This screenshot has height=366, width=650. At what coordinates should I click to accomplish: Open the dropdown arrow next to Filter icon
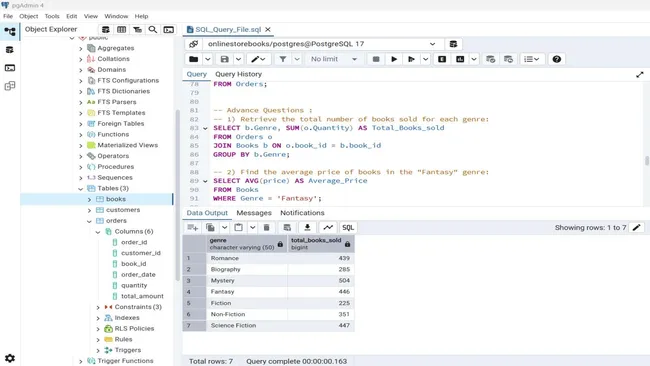(297, 59)
